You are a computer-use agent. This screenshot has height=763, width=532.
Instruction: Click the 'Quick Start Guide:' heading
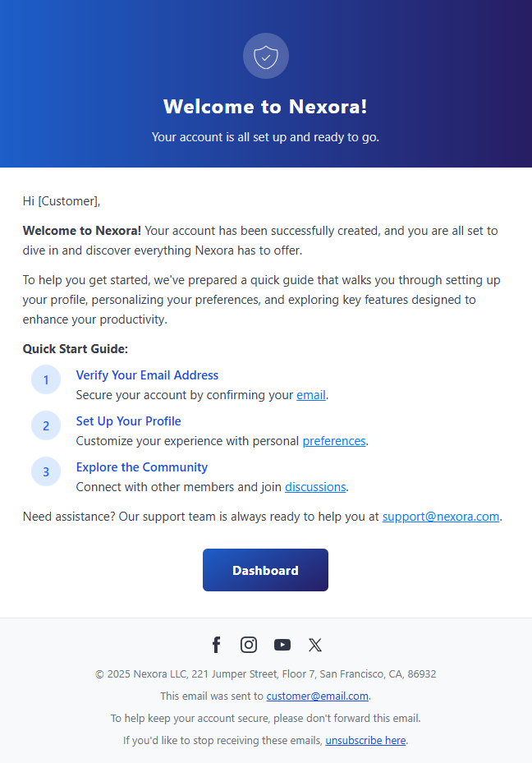point(76,349)
